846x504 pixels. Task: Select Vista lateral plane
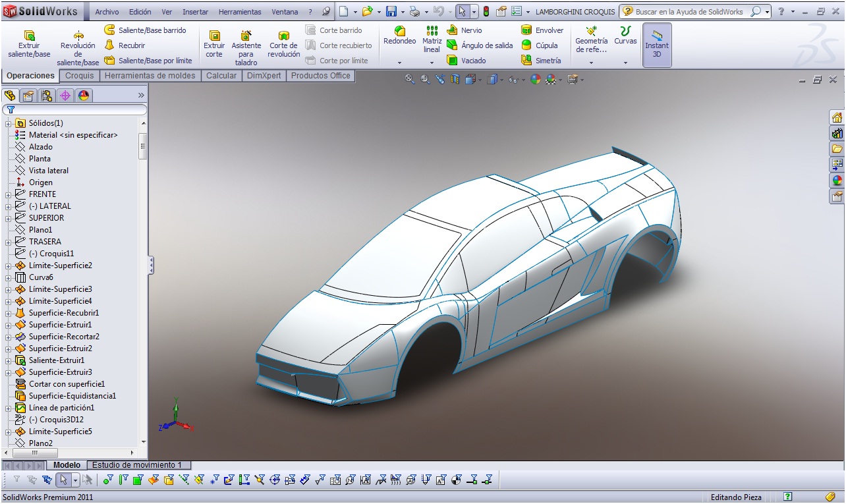(x=48, y=171)
